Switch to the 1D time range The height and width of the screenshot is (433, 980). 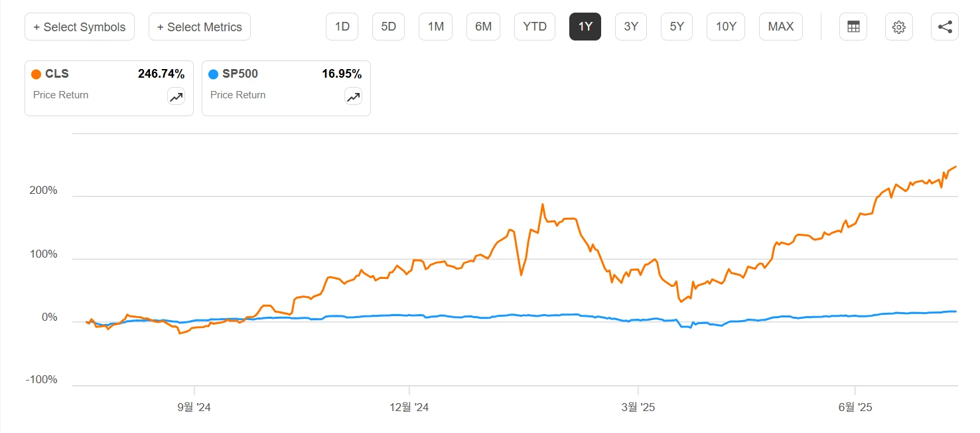(x=342, y=27)
